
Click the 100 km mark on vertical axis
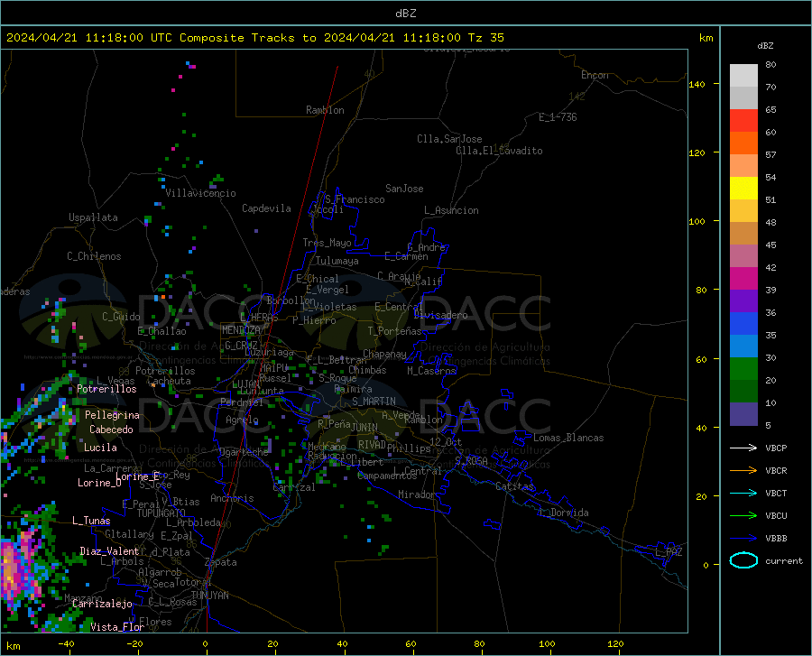tap(697, 221)
